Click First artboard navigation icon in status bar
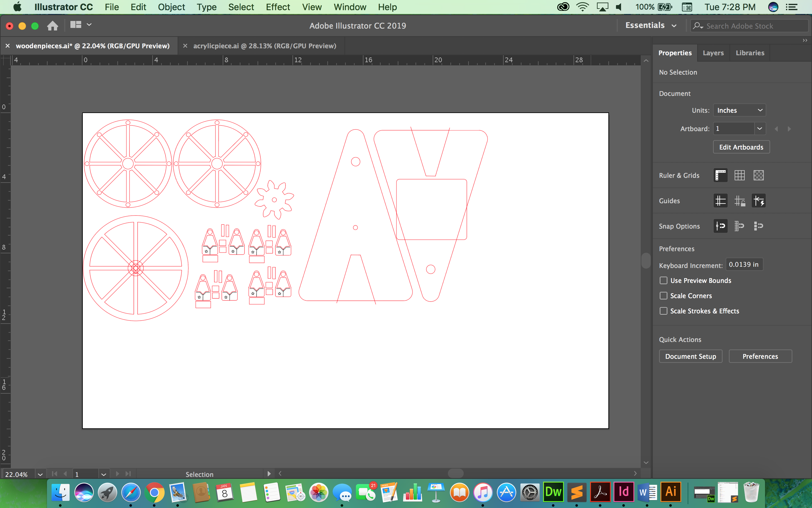 point(54,474)
